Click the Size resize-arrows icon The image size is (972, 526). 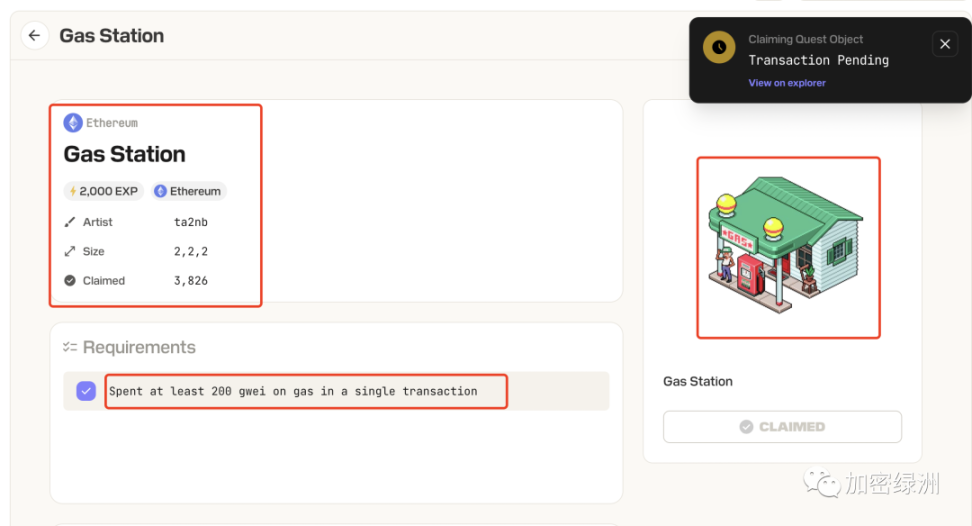click(x=70, y=251)
